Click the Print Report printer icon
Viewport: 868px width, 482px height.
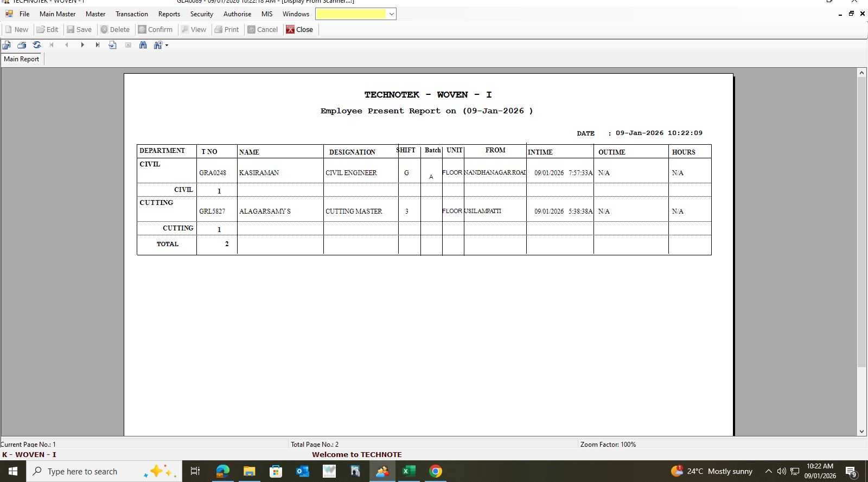click(x=22, y=45)
